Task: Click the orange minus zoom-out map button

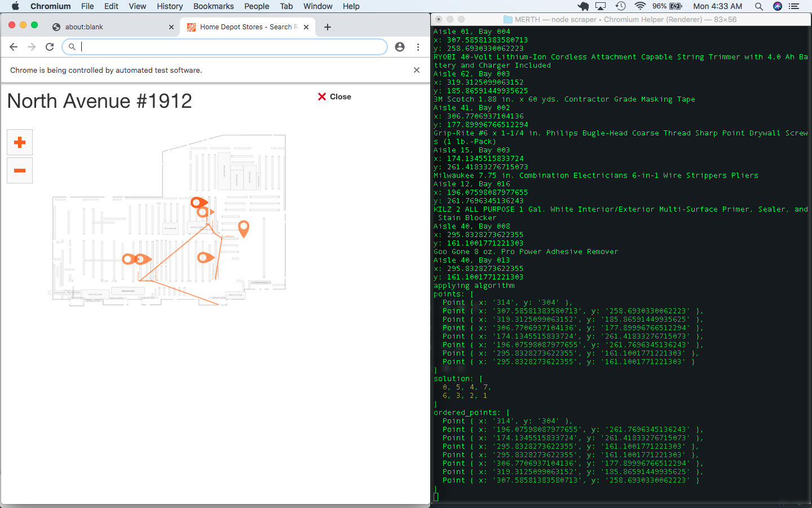Action: (x=20, y=170)
